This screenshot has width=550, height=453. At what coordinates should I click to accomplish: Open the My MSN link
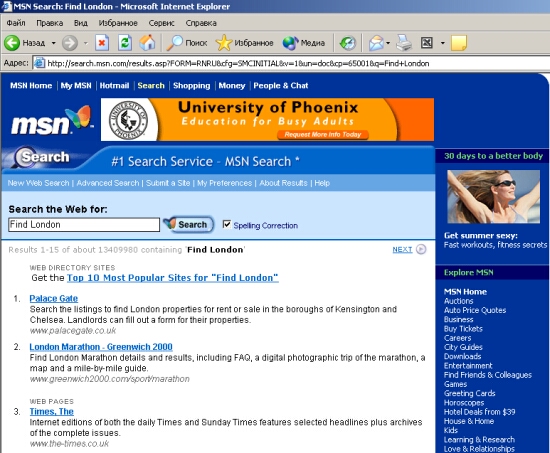[x=76, y=86]
